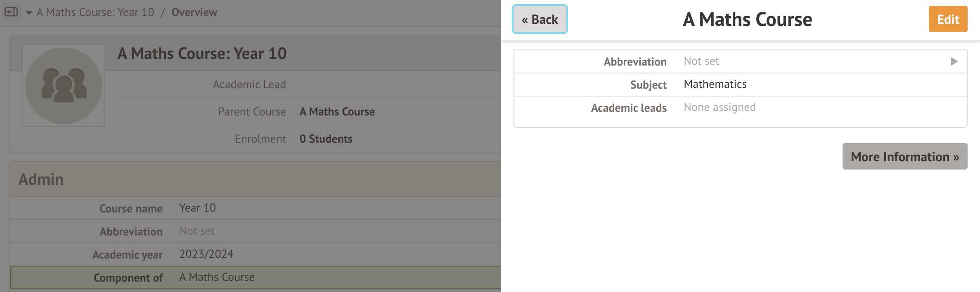Click the More Information expander button
The image size is (980, 292).
pyautogui.click(x=905, y=157)
